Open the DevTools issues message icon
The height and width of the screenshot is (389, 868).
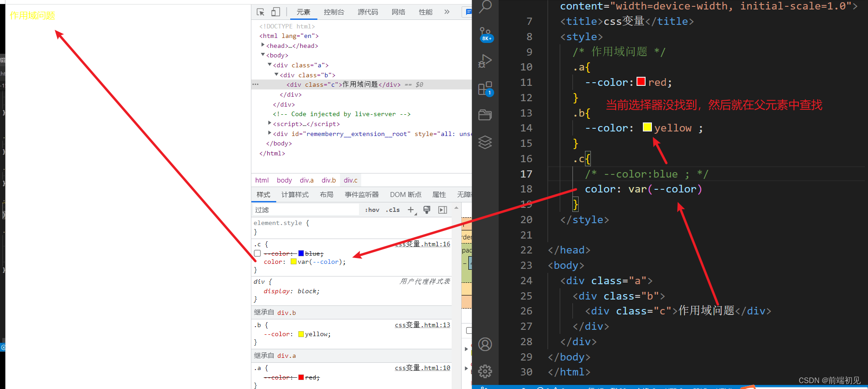467,12
